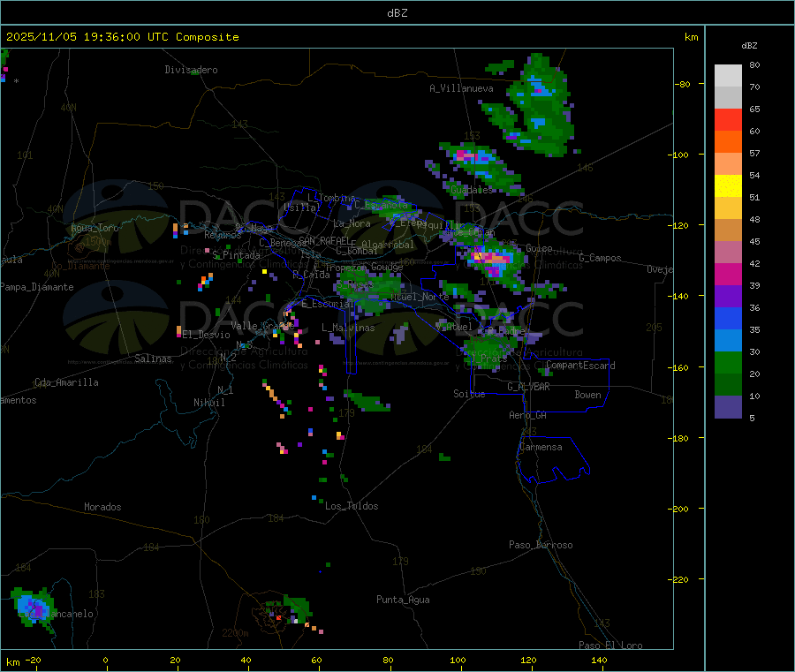Click the Salinas label
Viewport: 795px width, 672px height.
(153, 359)
